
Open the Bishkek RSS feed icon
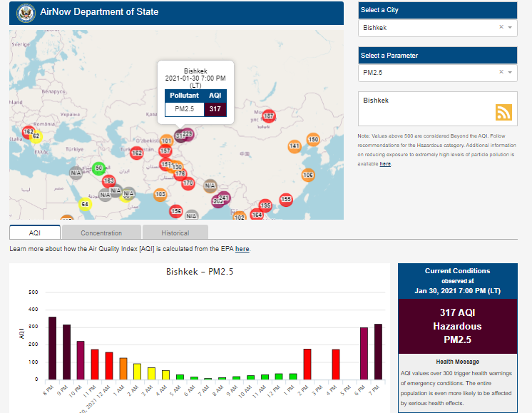[x=504, y=112]
